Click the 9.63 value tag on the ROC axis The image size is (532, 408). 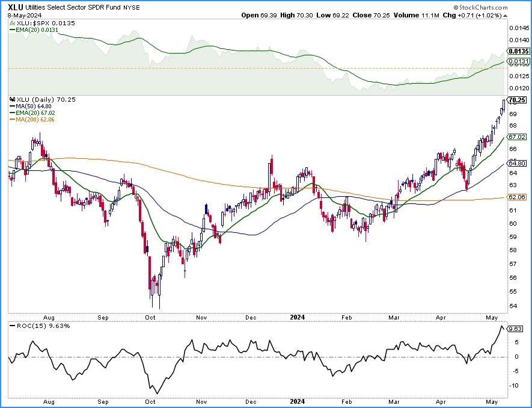pos(515,329)
